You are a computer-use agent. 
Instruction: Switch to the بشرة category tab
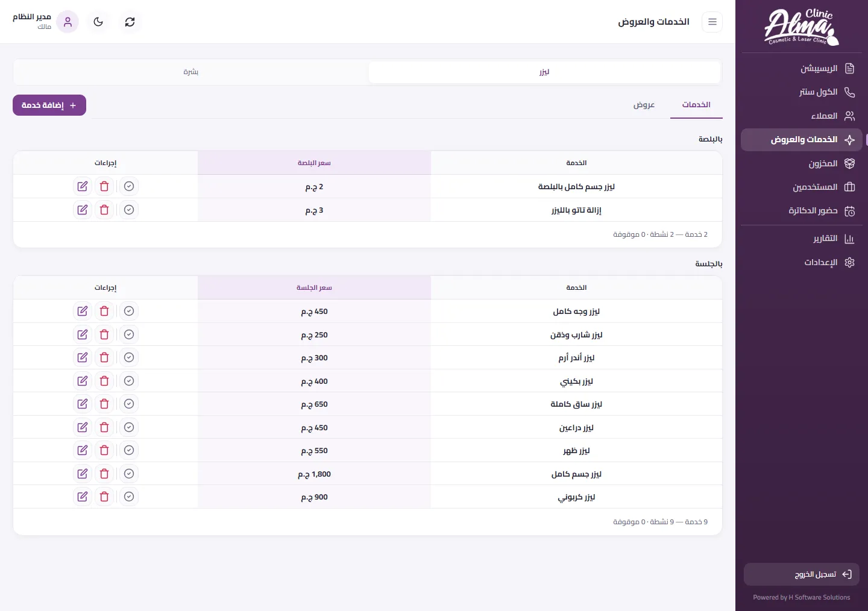coord(191,72)
